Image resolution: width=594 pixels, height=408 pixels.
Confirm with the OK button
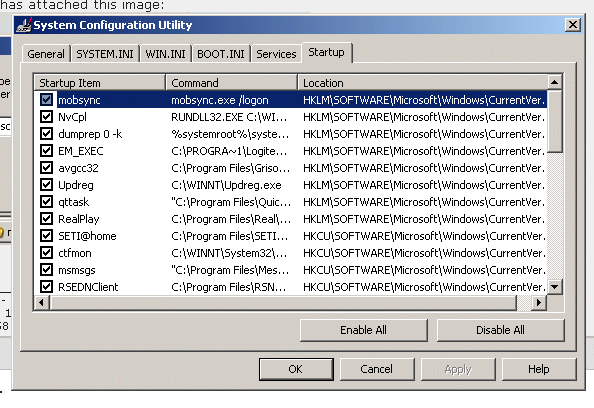click(x=296, y=369)
